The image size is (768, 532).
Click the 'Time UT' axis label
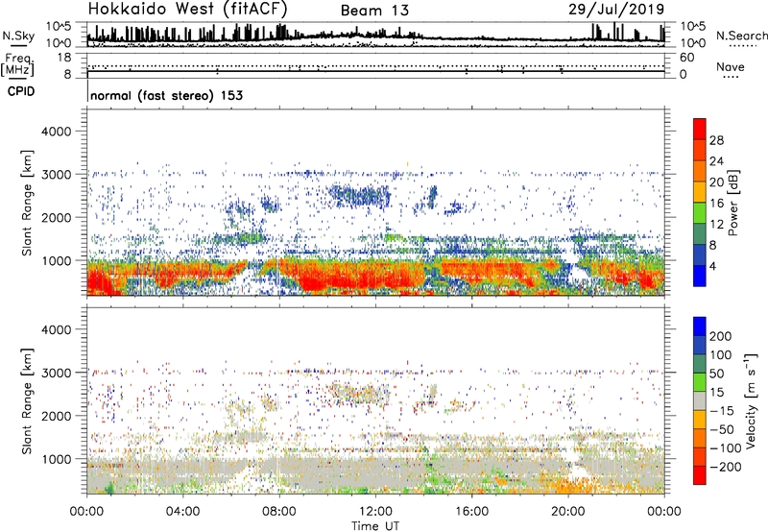375,526
